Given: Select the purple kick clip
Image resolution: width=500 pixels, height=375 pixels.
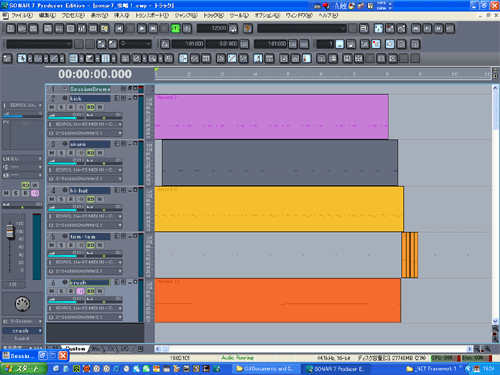Looking at the screenshot, I should coord(272,117).
